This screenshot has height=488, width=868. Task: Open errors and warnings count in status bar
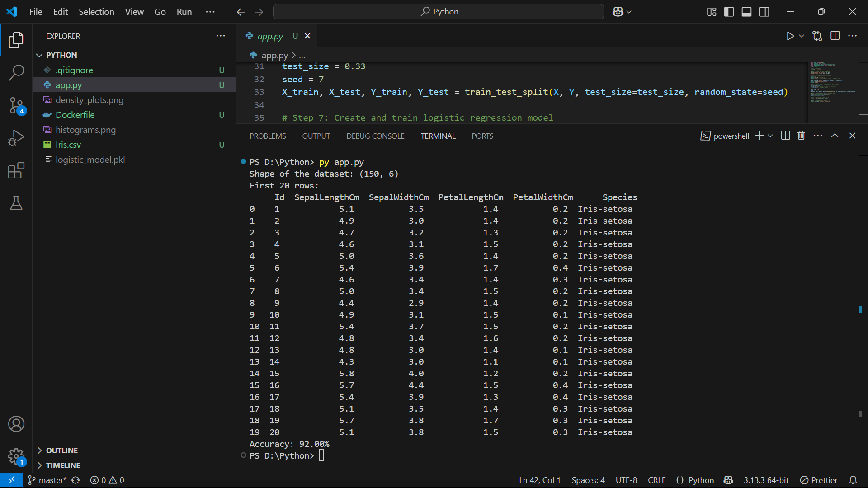pyautogui.click(x=107, y=480)
